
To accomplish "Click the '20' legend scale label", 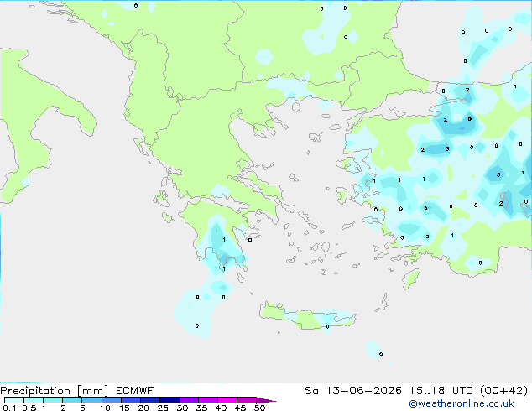I will tap(143, 408).
